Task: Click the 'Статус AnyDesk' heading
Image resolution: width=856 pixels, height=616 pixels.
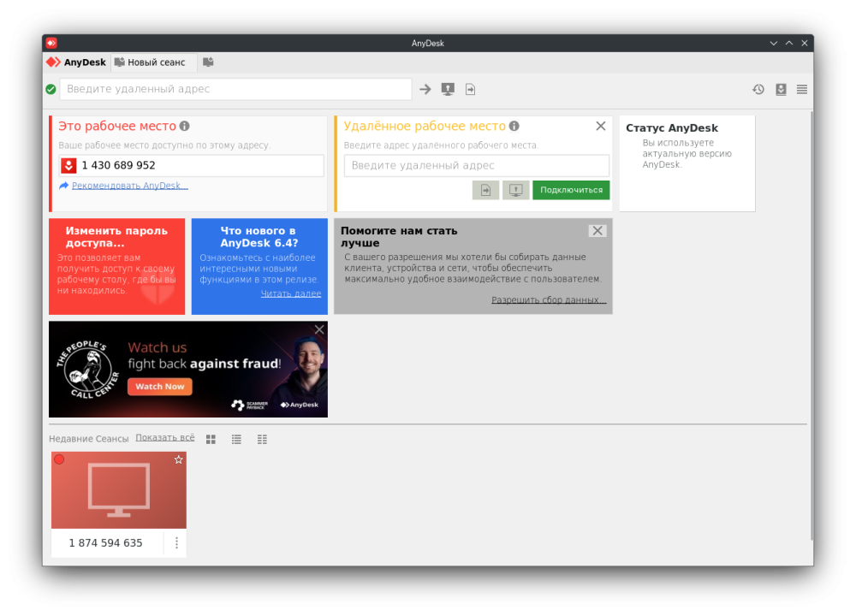Action: pyautogui.click(x=671, y=128)
